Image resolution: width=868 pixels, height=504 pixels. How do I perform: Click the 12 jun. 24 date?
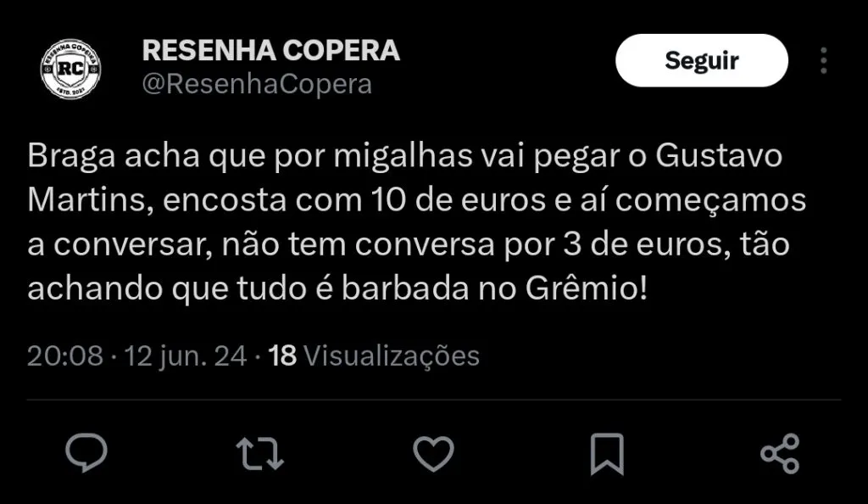(x=186, y=356)
